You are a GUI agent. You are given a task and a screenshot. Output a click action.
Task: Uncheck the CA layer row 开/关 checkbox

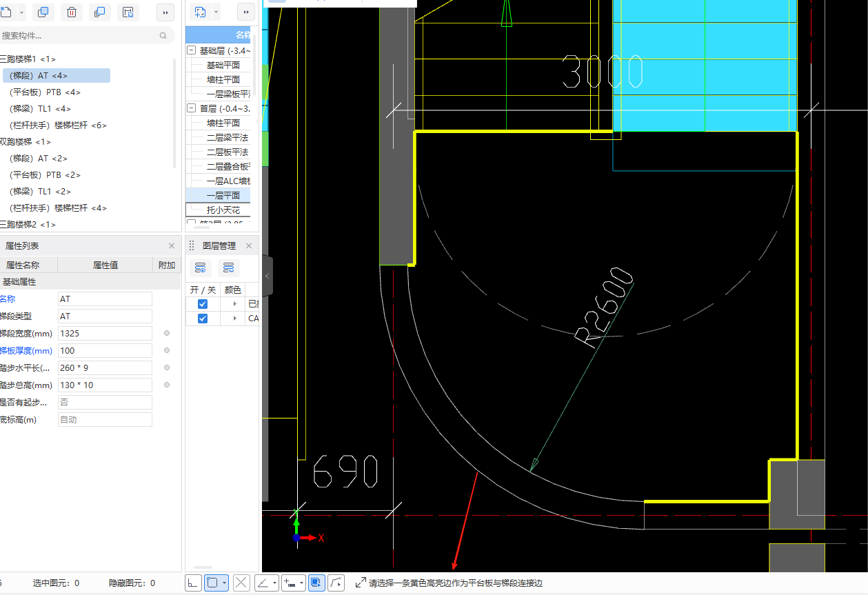coord(203,319)
